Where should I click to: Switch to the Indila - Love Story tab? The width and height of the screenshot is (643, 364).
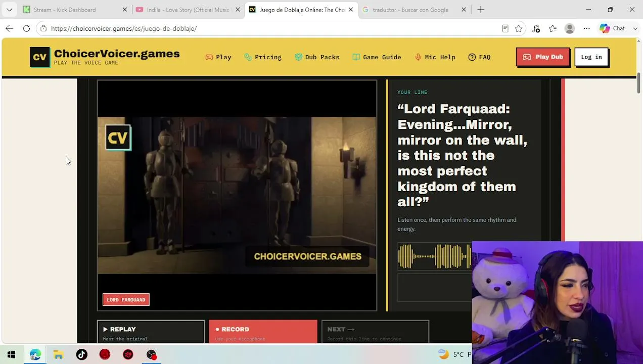[x=188, y=10]
